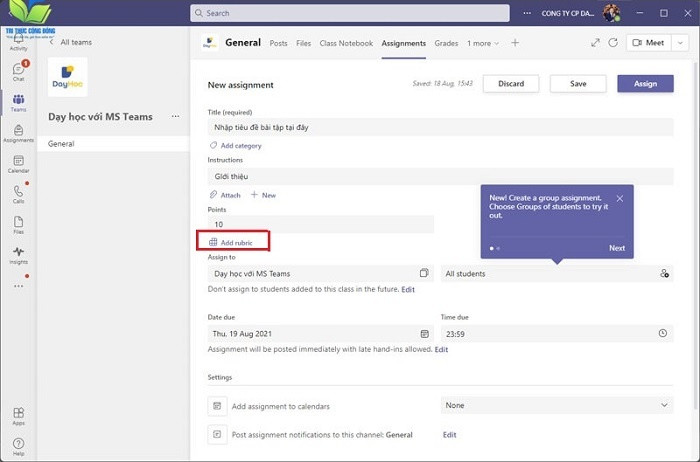Open the Insights app icon
This screenshot has height=462, width=700.
(x=18, y=255)
